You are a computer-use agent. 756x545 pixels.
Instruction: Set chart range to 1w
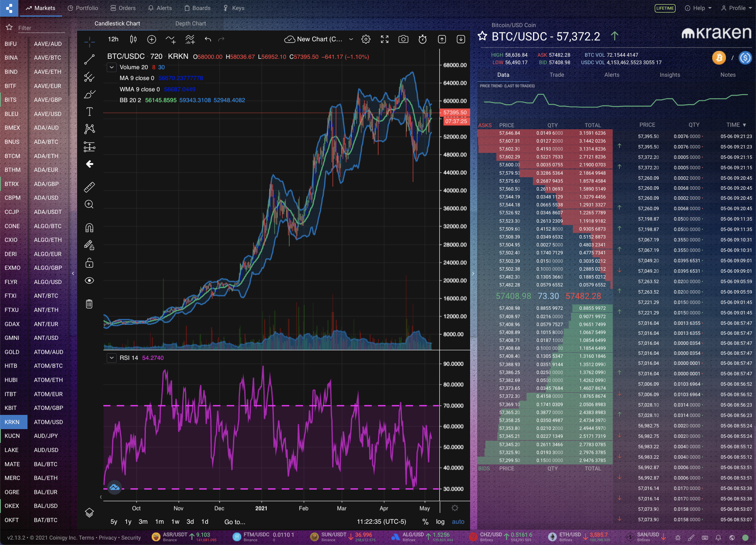pyautogui.click(x=175, y=522)
